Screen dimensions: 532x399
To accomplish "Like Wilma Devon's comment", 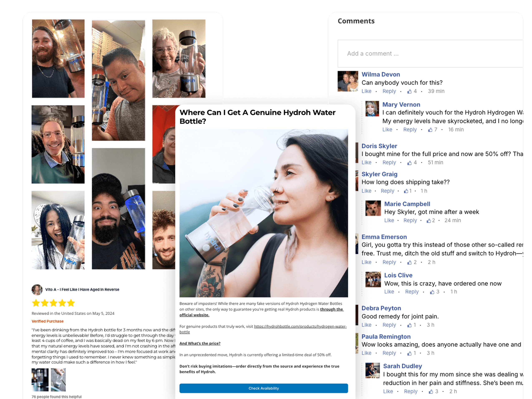I will pyautogui.click(x=366, y=91).
